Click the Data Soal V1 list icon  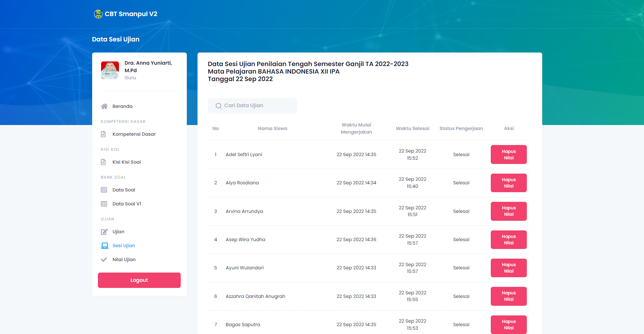104,204
